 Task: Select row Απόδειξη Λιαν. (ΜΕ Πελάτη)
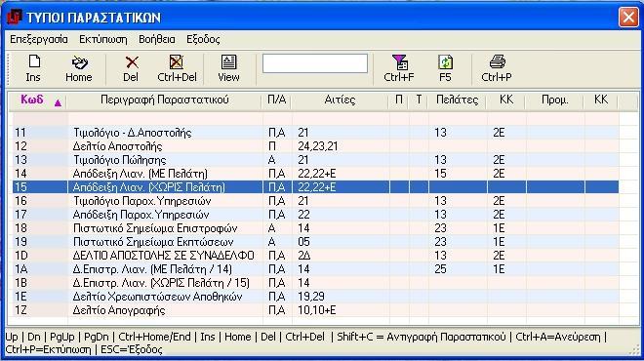point(315,174)
